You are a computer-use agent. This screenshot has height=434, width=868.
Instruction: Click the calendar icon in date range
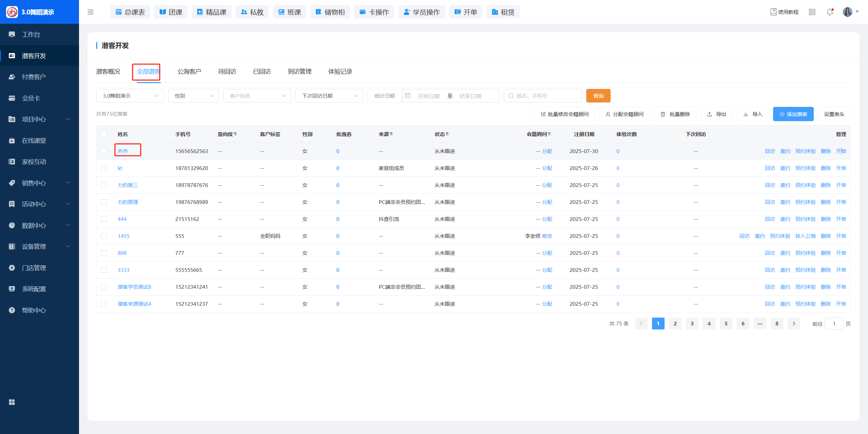(408, 96)
